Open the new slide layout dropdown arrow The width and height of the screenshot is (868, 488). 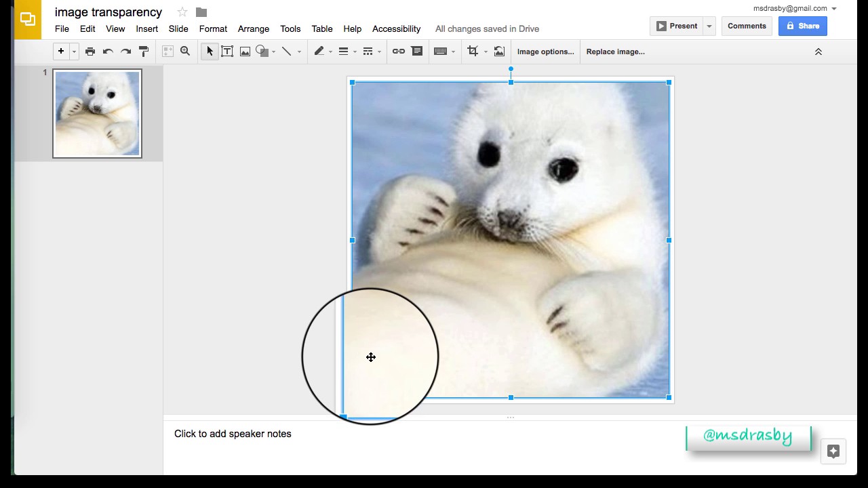74,52
